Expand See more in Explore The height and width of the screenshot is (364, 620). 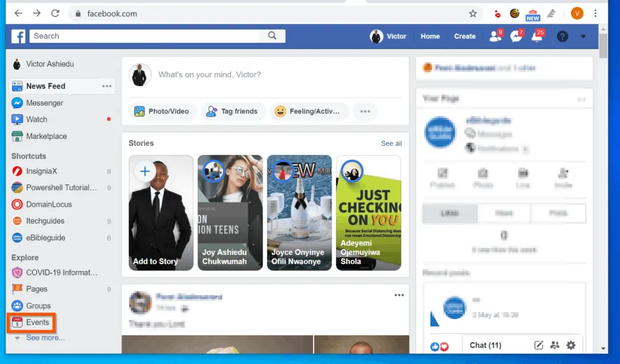coord(45,338)
